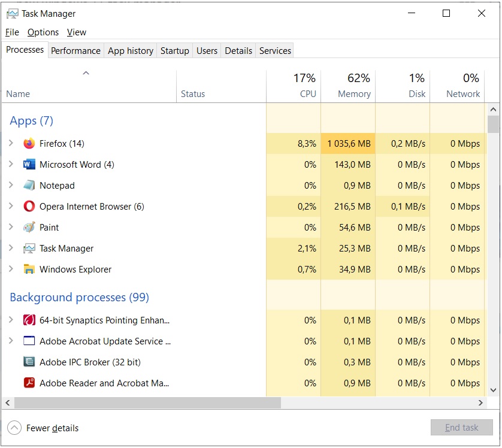Expand the Task Manager process entry
Image resolution: width=502 pixels, height=448 pixels.
pos(11,248)
